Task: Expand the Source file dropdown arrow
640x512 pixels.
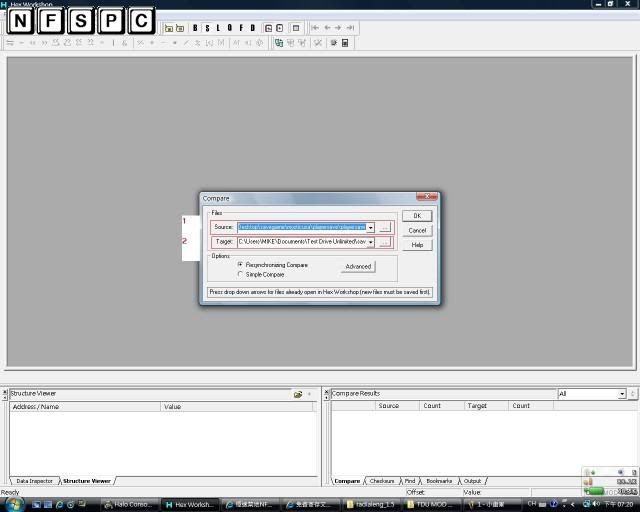Action: click(370, 228)
